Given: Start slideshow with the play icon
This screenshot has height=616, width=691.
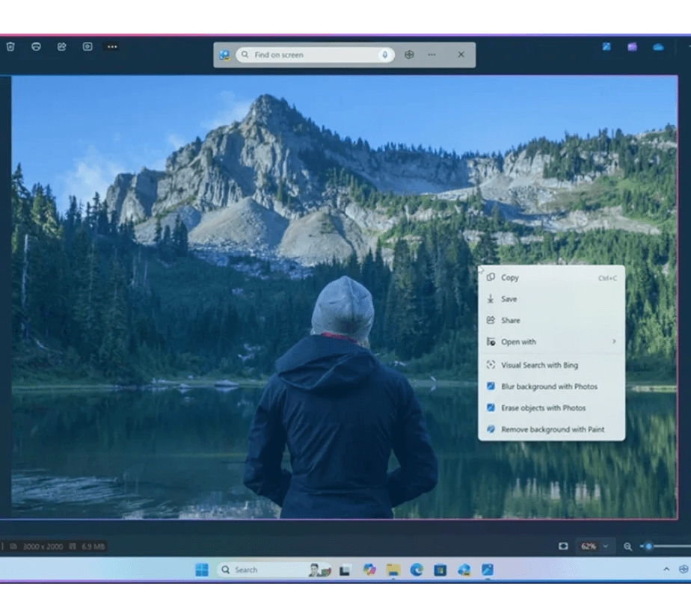Looking at the screenshot, I should pos(87,46).
